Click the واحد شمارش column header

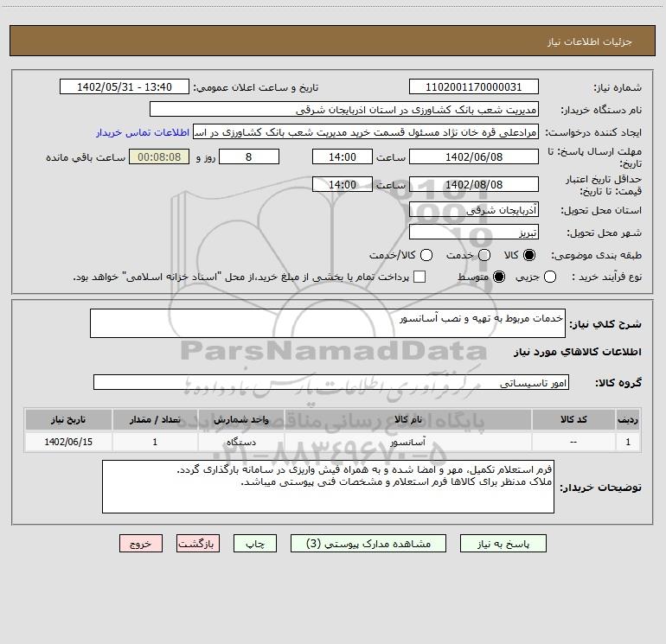240,419
